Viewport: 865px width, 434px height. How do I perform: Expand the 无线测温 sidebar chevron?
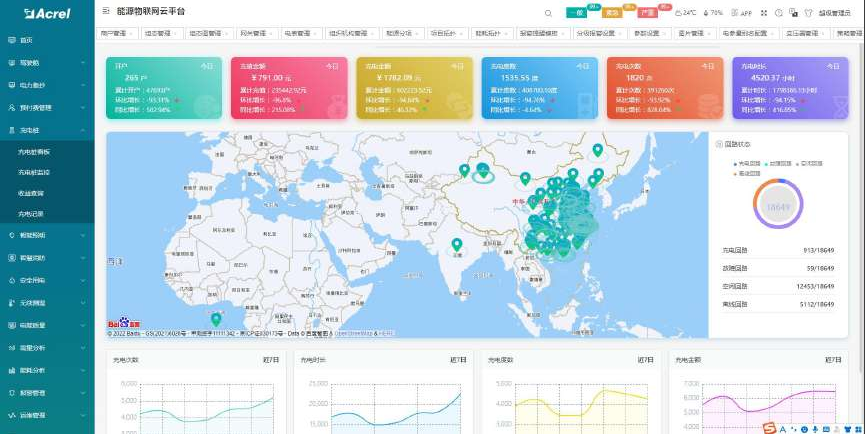coord(83,303)
